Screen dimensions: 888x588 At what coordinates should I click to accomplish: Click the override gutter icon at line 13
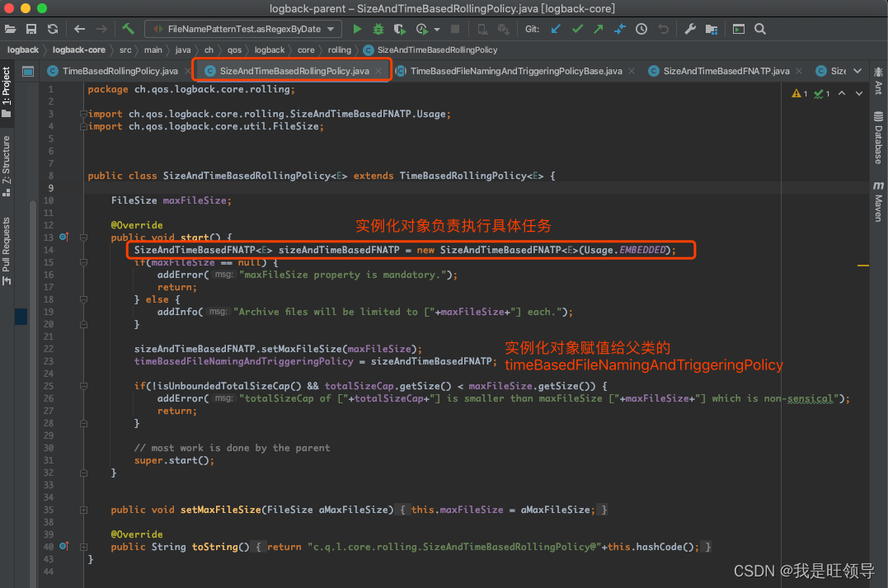(x=64, y=237)
